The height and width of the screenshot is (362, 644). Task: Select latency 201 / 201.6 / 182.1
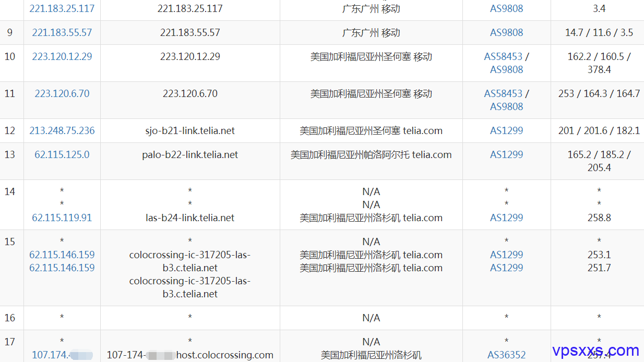point(599,130)
